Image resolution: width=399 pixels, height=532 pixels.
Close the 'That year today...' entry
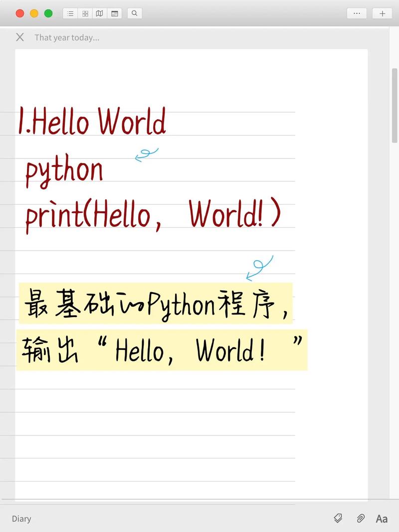coord(20,37)
